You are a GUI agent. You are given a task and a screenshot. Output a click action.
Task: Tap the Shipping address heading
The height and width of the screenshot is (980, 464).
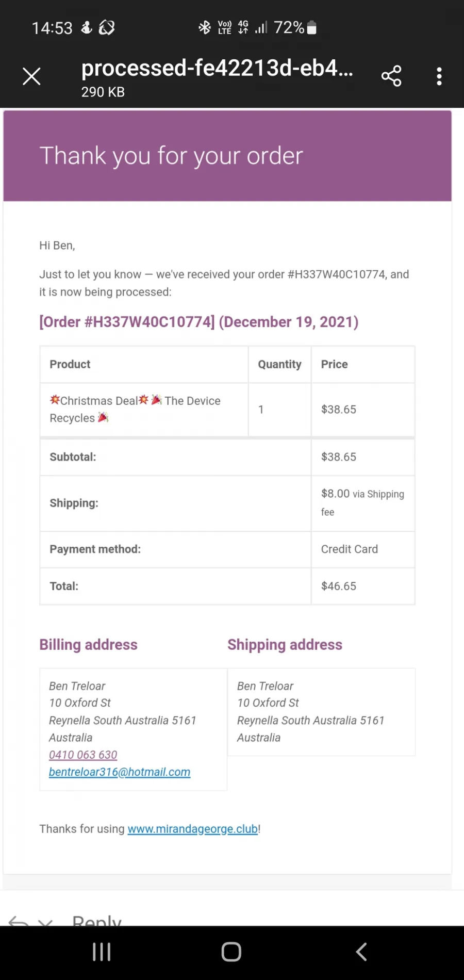click(x=285, y=645)
